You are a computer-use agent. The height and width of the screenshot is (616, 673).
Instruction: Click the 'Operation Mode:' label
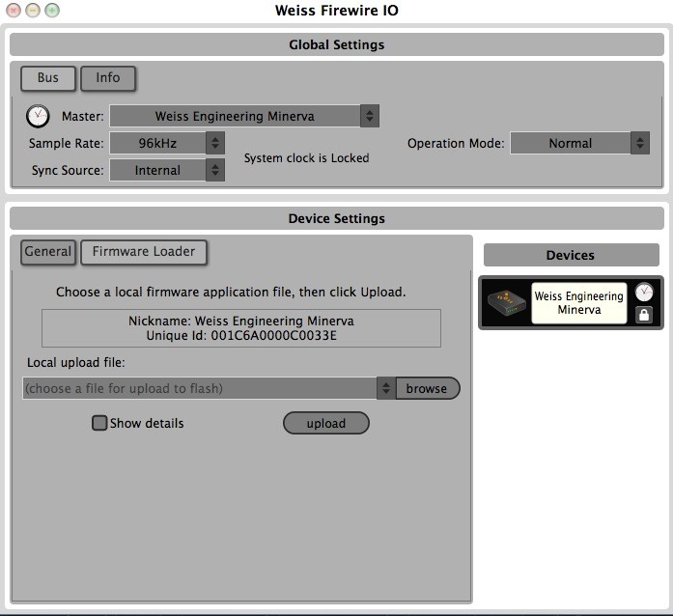pyautogui.click(x=456, y=143)
